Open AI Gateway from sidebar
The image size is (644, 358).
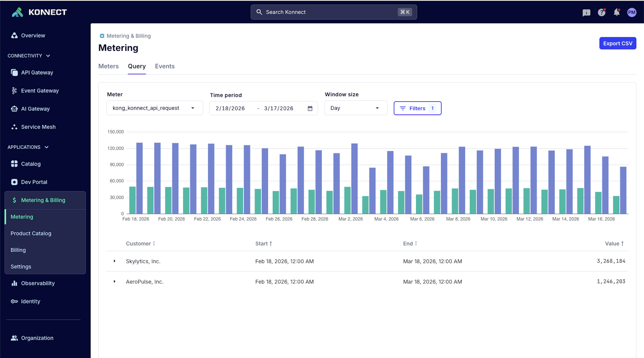click(35, 109)
